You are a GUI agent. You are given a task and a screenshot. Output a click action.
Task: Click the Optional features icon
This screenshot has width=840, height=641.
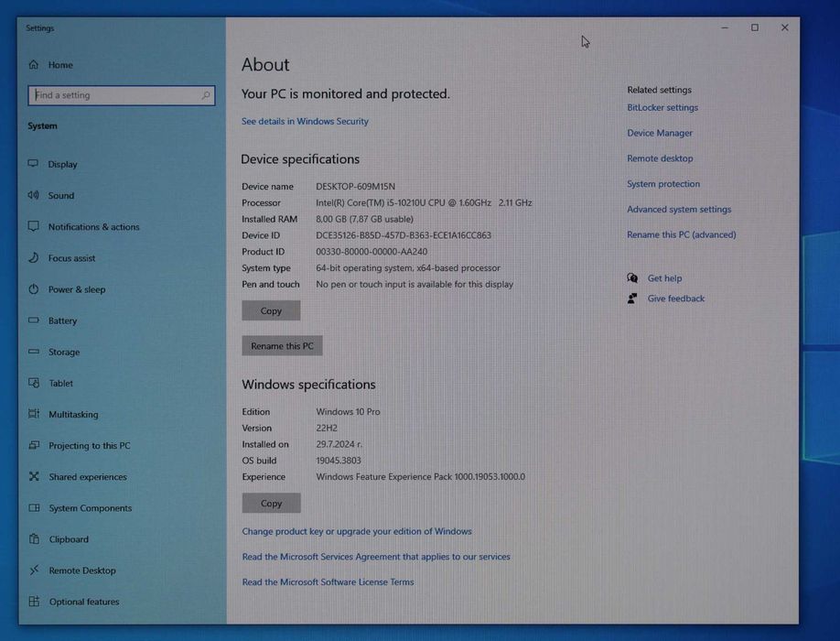pyautogui.click(x=34, y=602)
